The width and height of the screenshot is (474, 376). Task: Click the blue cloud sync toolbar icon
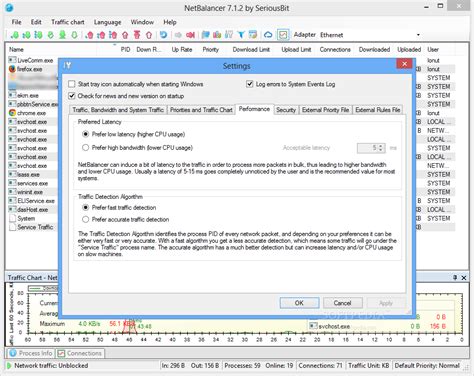click(268, 35)
